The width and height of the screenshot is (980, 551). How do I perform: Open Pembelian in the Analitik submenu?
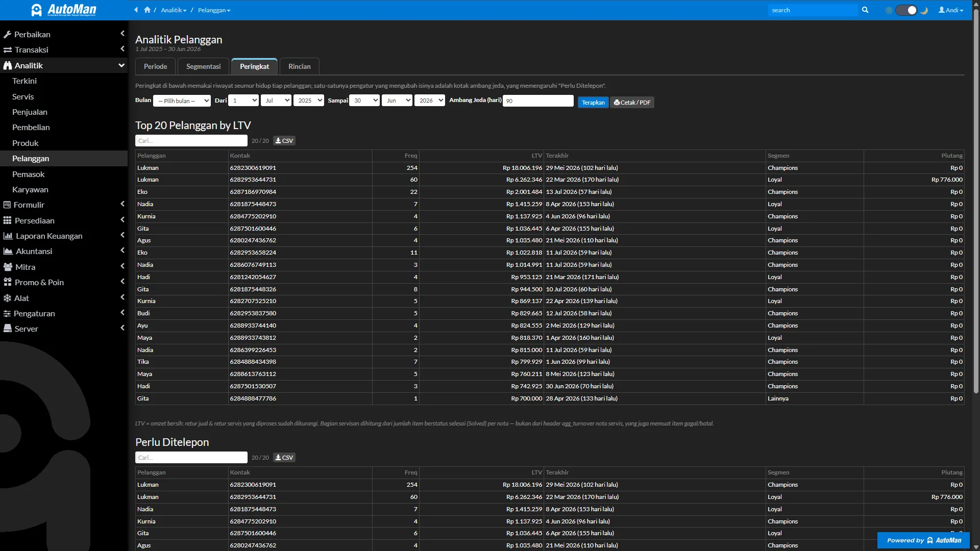64,128
